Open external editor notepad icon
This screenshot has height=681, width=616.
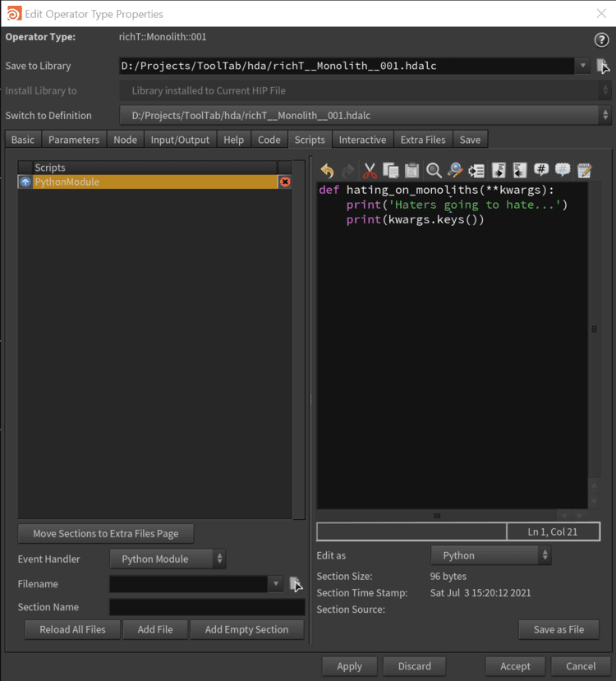tap(585, 170)
